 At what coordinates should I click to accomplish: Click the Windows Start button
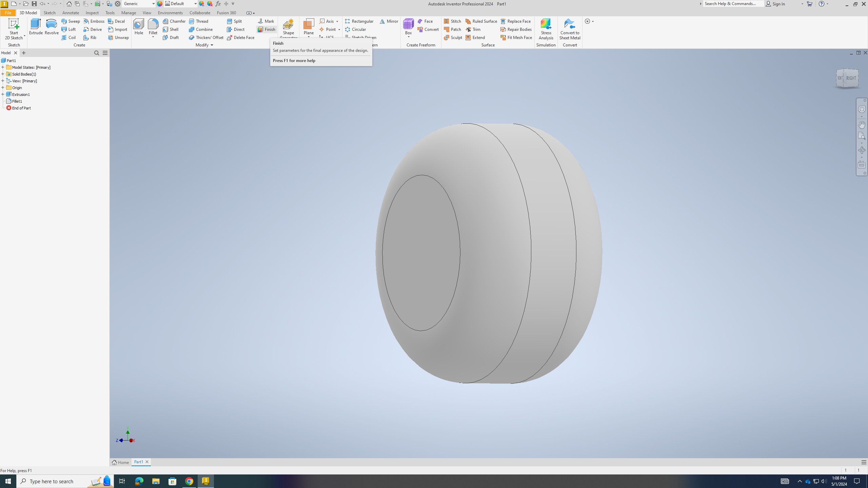[8, 481]
